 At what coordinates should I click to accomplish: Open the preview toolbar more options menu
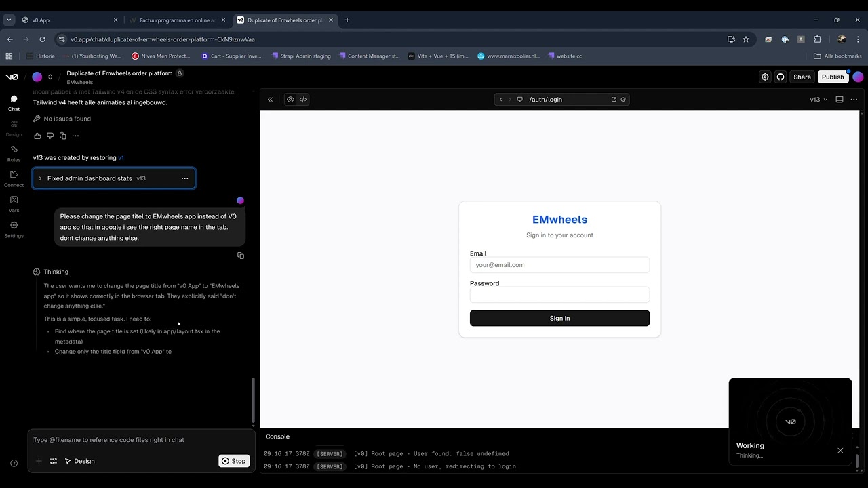(854, 100)
